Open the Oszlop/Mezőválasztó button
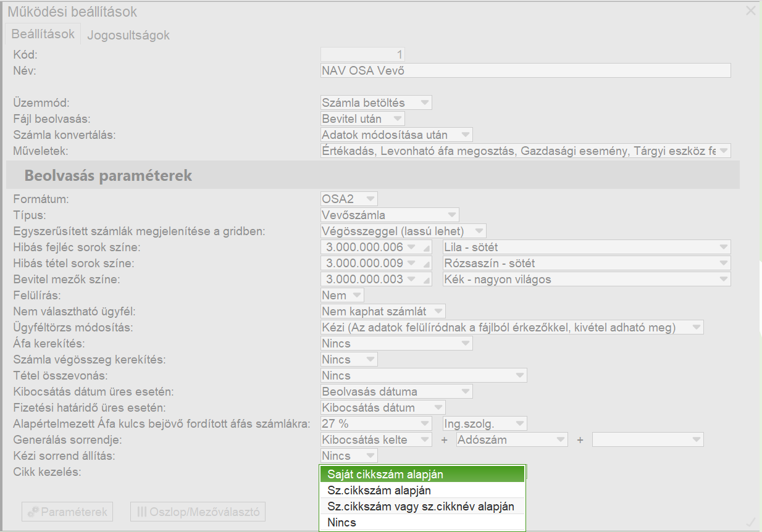 198,512
